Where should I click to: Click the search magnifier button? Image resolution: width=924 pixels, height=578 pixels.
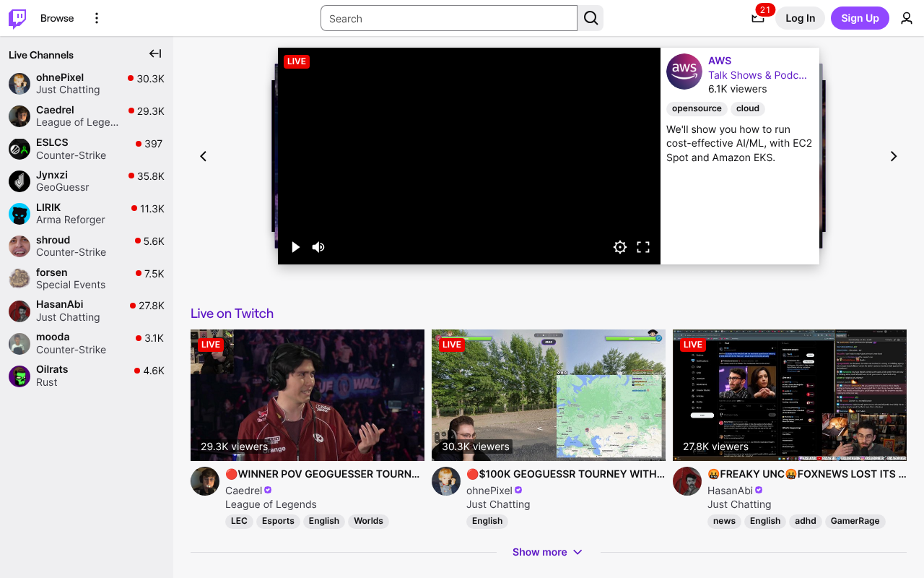(590, 18)
